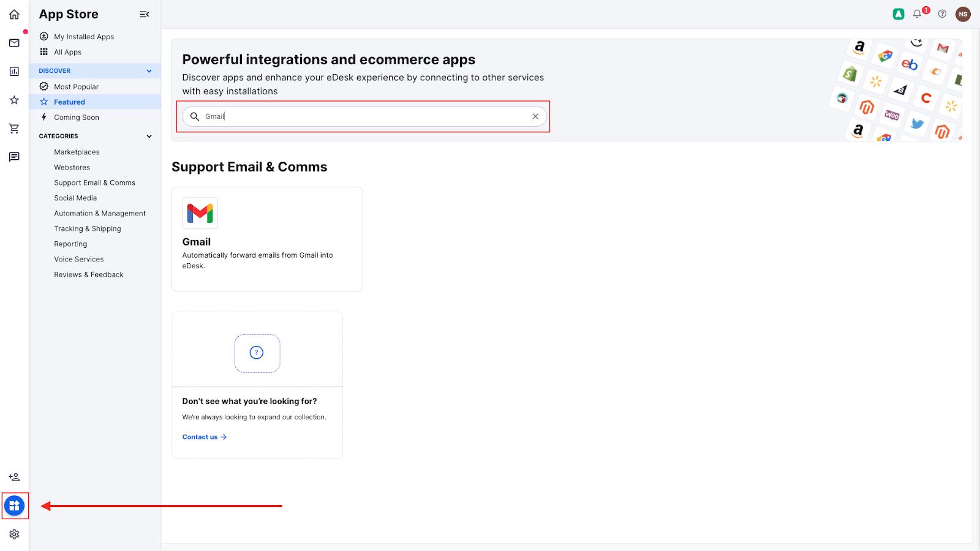Open the NS user profile avatar
The image size is (980, 551).
point(963,14)
